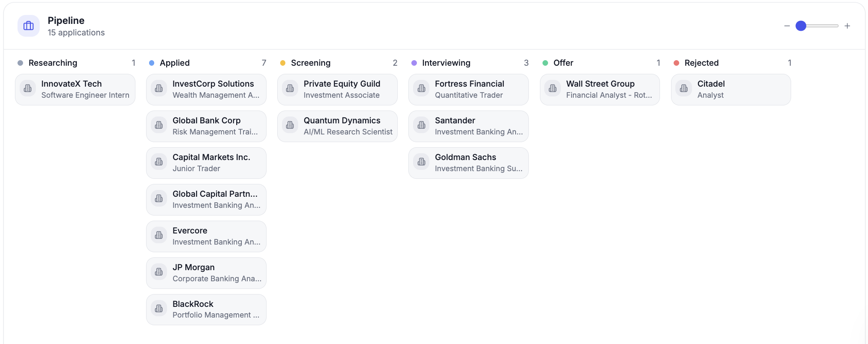The height and width of the screenshot is (344, 868).
Task: Open the BlackRock application name
Action: 193,304
